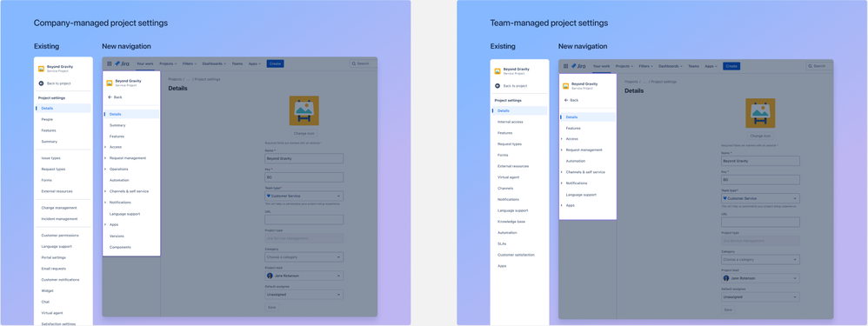Select Internal access in team-managed existing sidebar
Image resolution: width=868 pixels, height=326 pixels.
510,122
